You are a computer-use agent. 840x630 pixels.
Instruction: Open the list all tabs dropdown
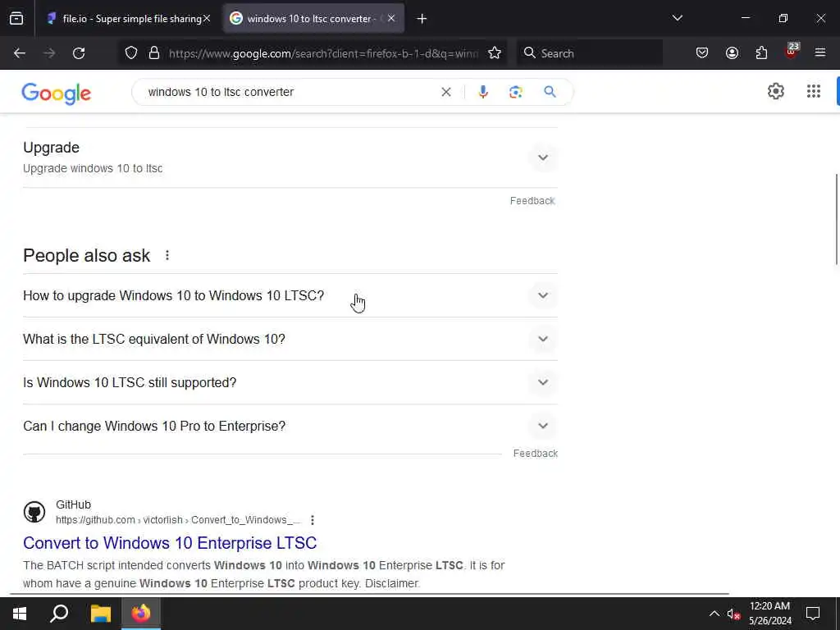click(677, 18)
